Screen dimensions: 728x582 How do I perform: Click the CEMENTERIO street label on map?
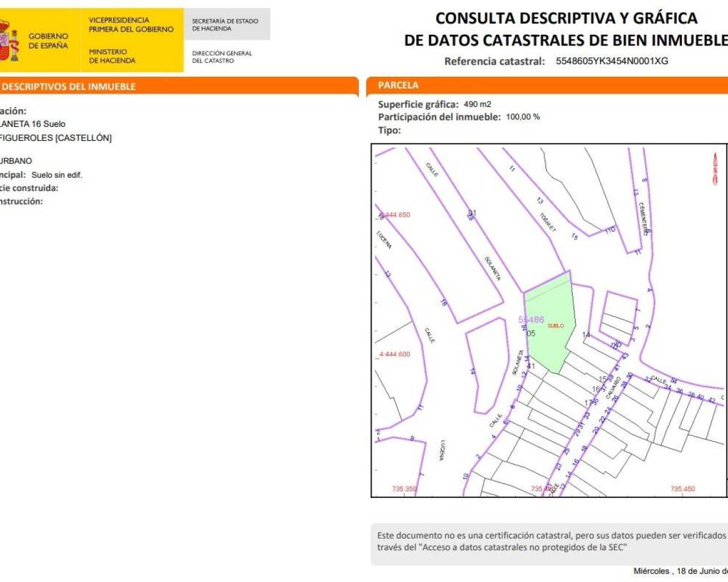(x=643, y=218)
